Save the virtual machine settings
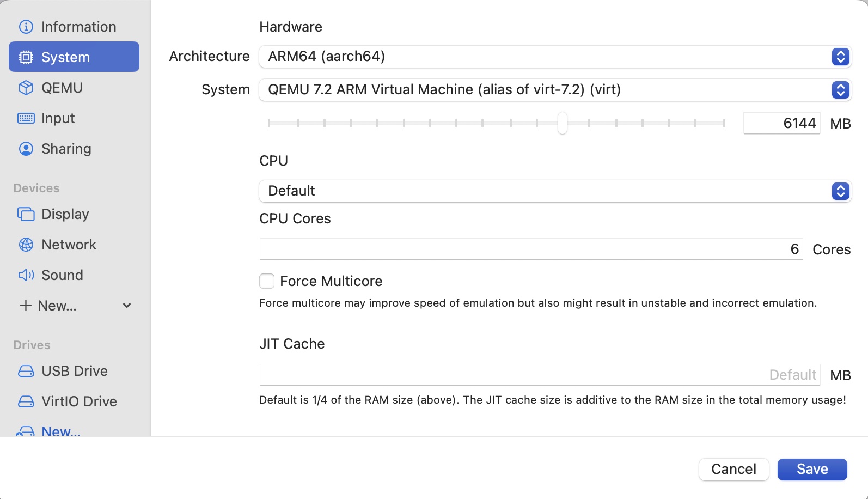This screenshot has width=868, height=499. click(x=812, y=469)
